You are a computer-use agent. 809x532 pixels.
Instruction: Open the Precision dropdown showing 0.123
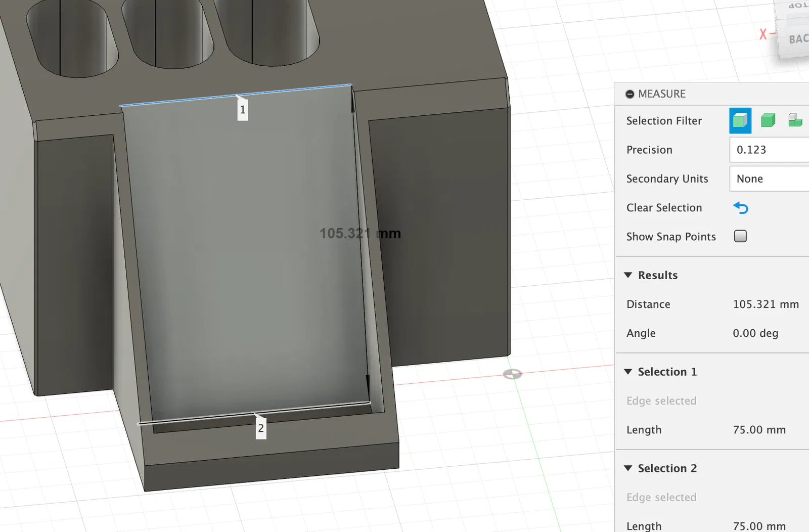pos(769,150)
